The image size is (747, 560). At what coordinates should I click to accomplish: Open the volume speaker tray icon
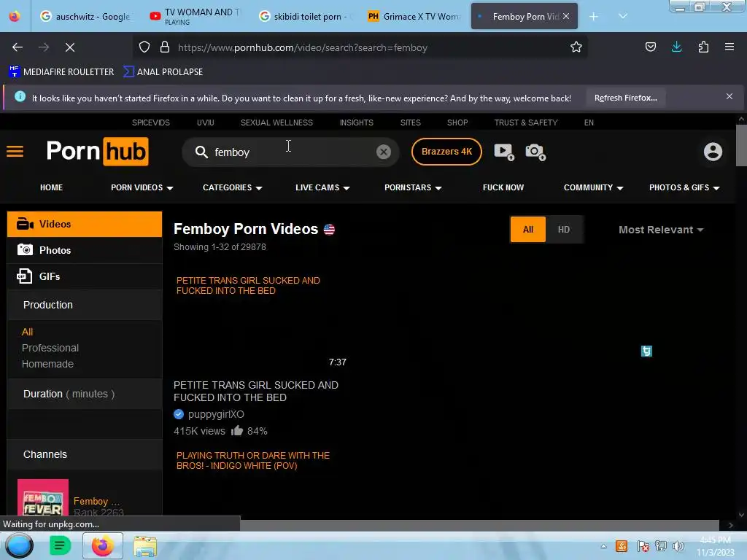coord(678,546)
